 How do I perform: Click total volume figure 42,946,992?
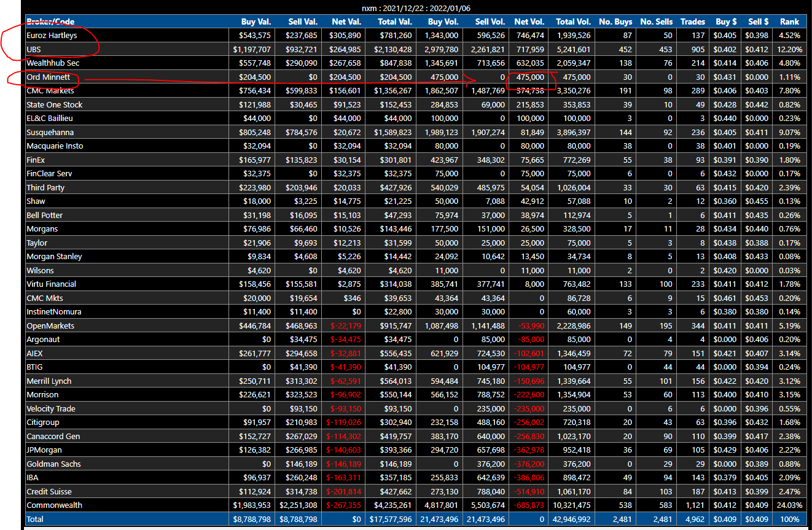572,519
